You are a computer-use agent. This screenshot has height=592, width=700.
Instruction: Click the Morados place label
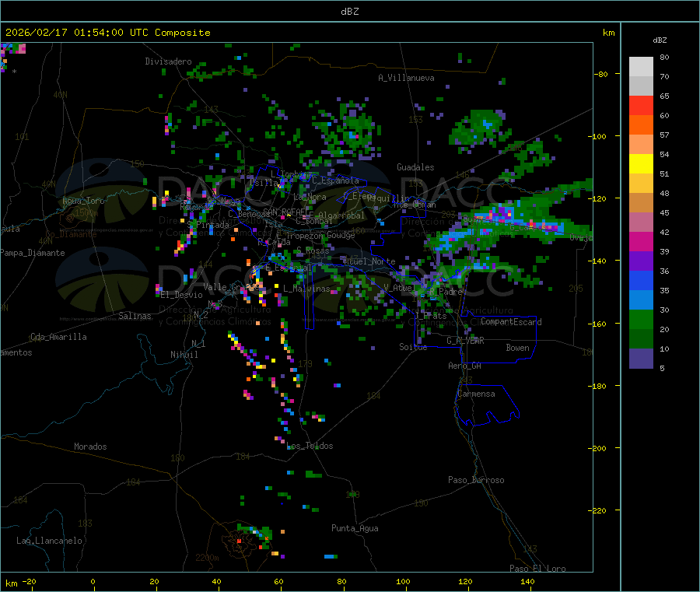pyautogui.click(x=90, y=447)
